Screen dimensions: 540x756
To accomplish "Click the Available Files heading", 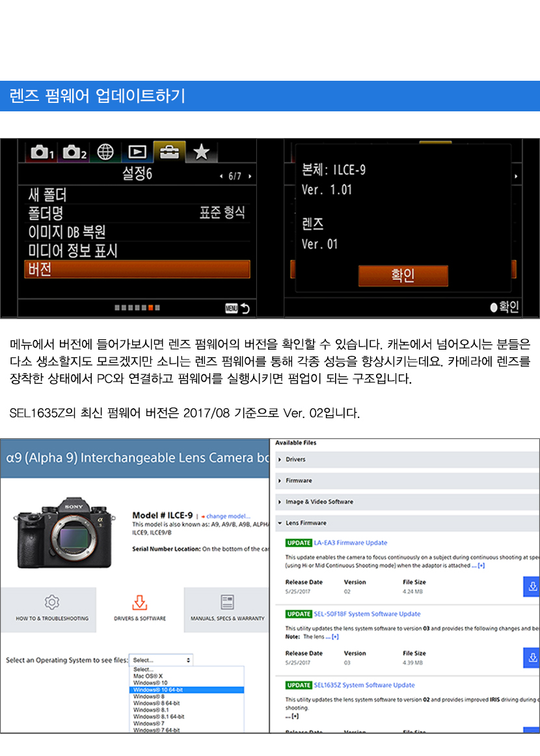I will (x=296, y=443).
